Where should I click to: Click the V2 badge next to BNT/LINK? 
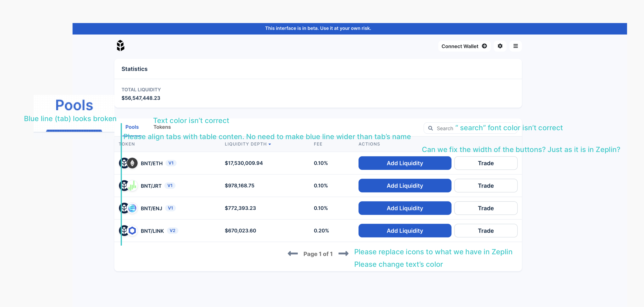point(173,231)
